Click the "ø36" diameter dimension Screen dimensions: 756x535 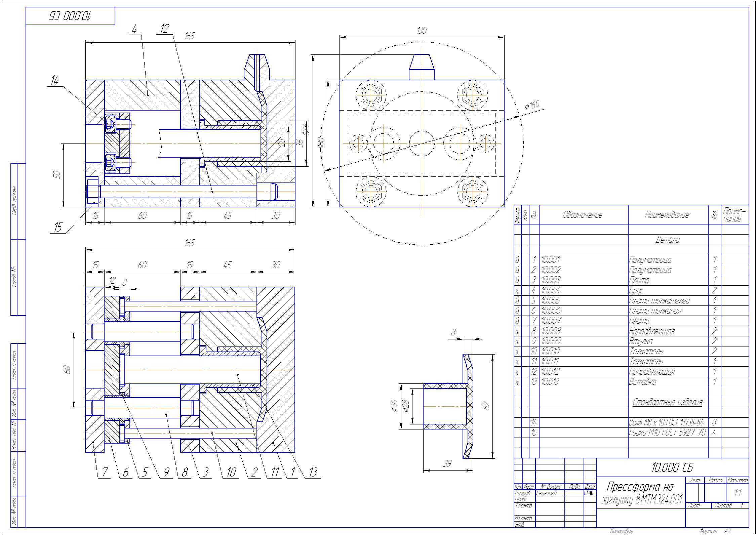click(x=395, y=407)
